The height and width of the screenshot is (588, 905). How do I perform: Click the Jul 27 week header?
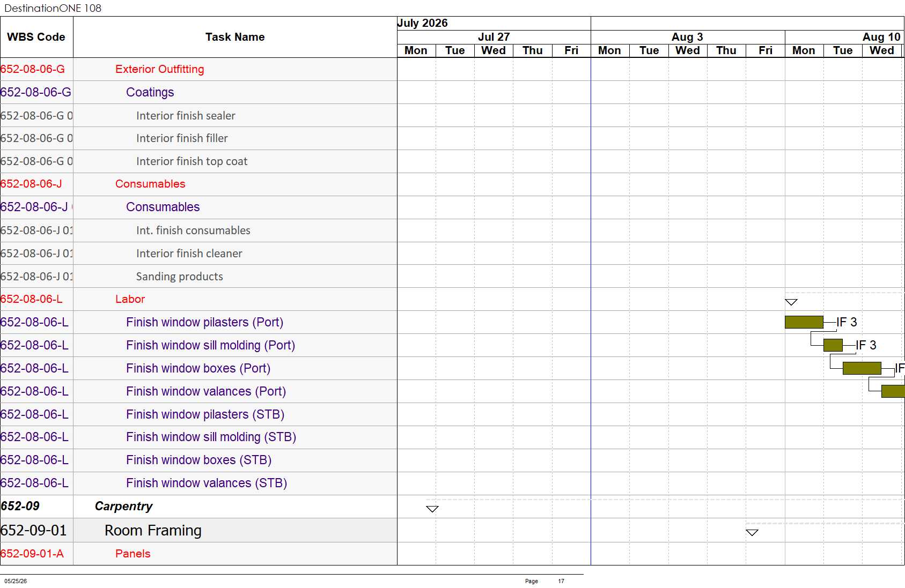click(x=494, y=37)
